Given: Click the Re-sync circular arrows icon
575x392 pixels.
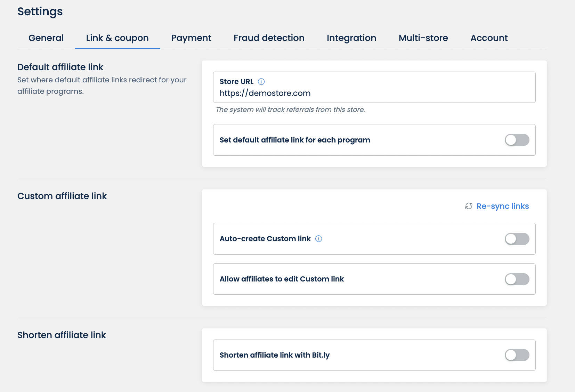Looking at the screenshot, I should click(469, 206).
